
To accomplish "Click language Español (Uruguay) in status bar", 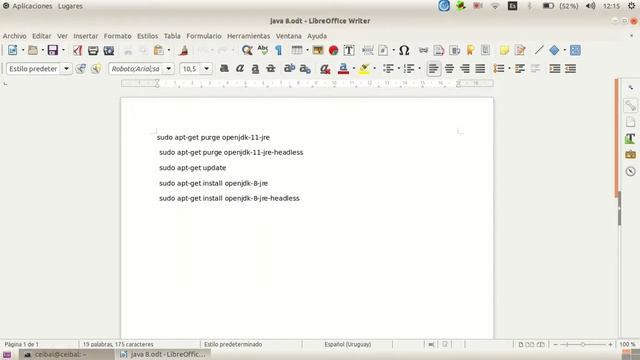I will [348, 344].
